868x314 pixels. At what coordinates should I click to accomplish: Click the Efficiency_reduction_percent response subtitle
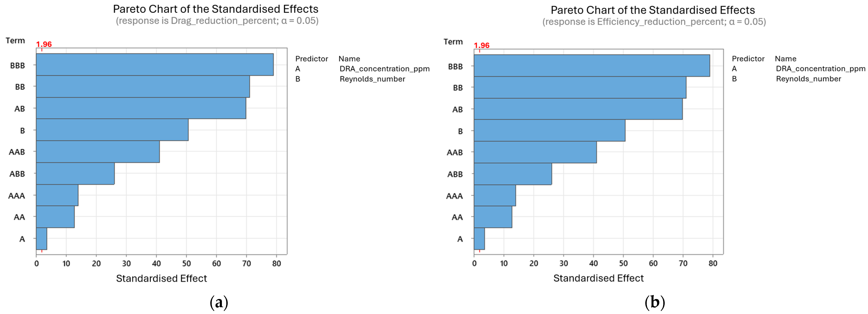tap(654, 22)
